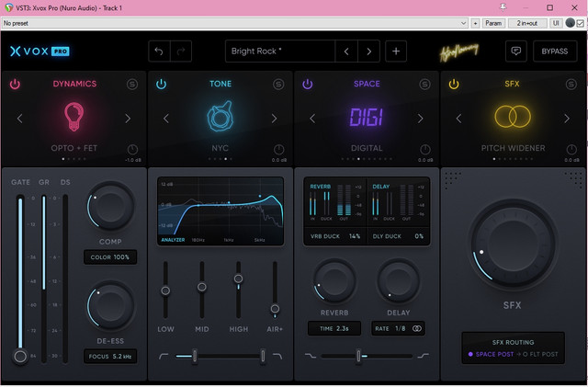Image resolution: width=588 pixels, height=387 pixels.
Task: Open the No preset dropdown in host bar
Action: click(x=235, y=23)
